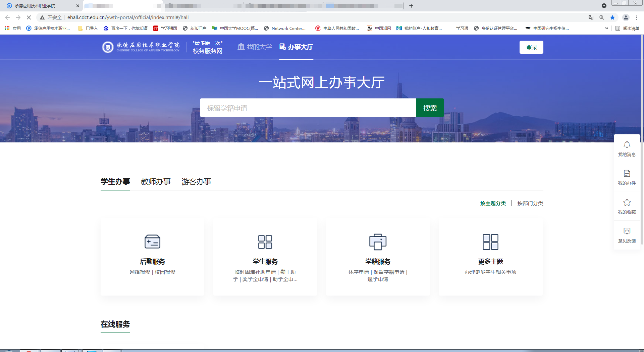Stop page loading with the X button

[29, 17]
